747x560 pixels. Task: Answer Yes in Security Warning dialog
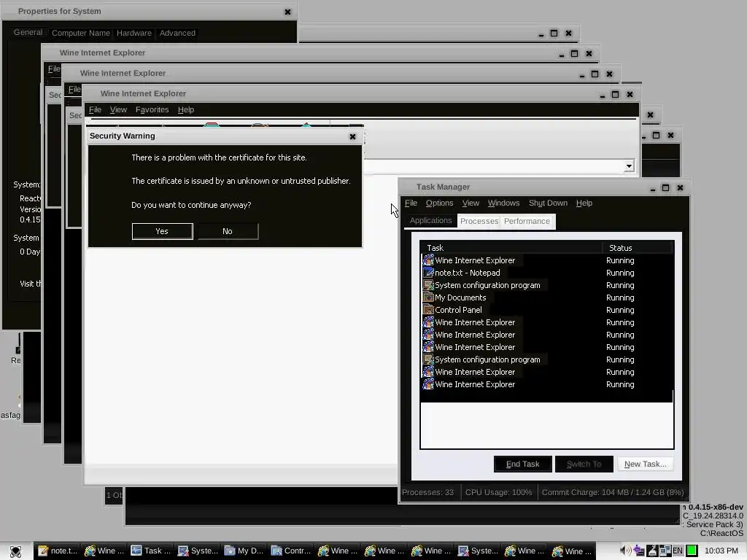coord(162,231)
